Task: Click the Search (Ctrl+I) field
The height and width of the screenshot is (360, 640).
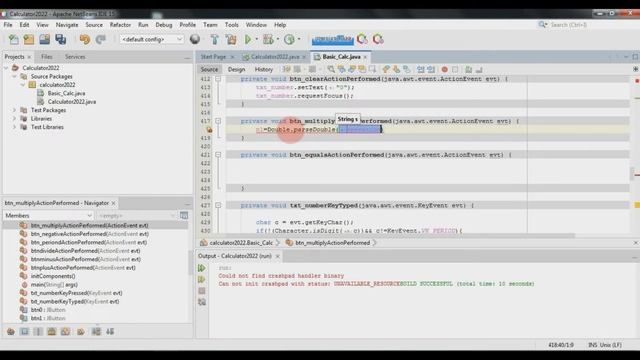Action: 588,25
